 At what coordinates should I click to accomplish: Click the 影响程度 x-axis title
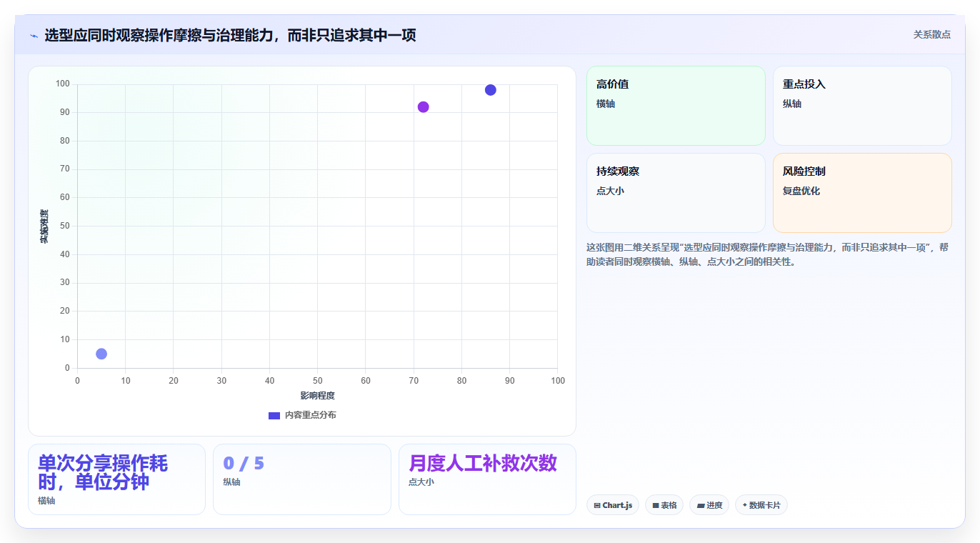317,396
